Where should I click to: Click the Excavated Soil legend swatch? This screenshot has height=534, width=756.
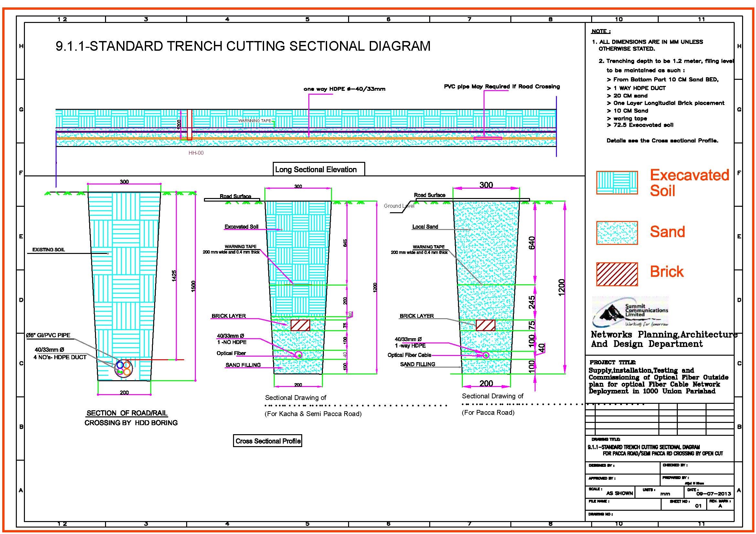point(617,182)
